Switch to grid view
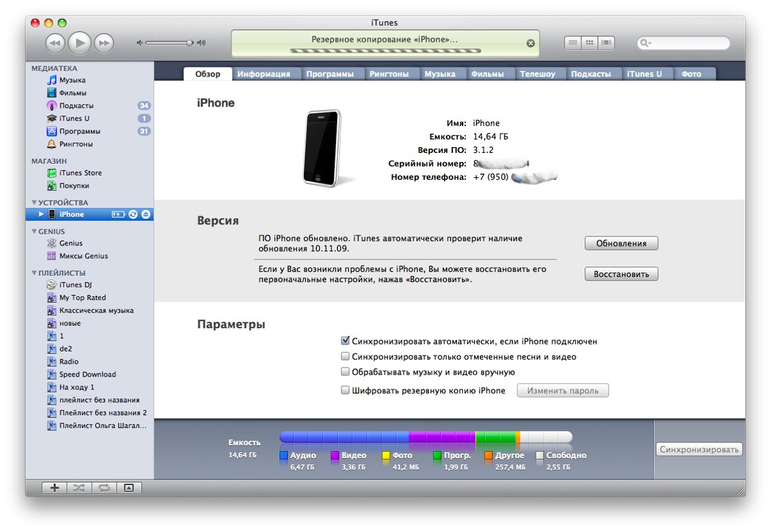771x532 pixels. coord(589,43)
